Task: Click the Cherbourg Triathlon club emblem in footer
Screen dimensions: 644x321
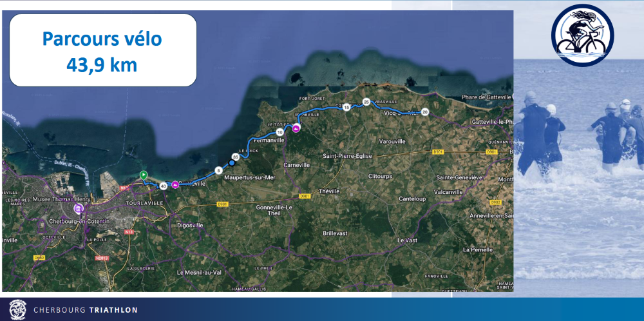Action: (17, 310)
